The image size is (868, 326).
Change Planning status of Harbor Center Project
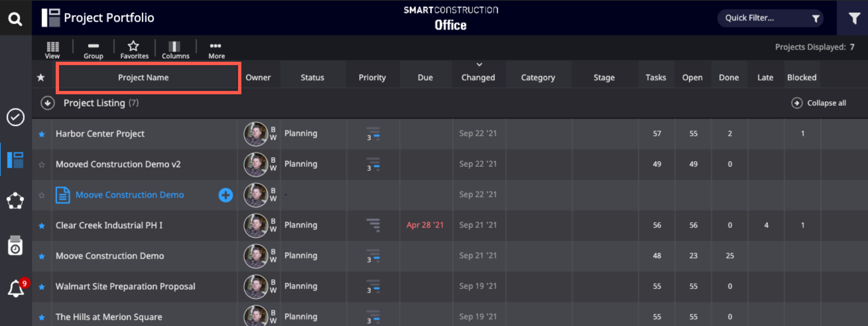pyautogui.click(x=301, y=133)
